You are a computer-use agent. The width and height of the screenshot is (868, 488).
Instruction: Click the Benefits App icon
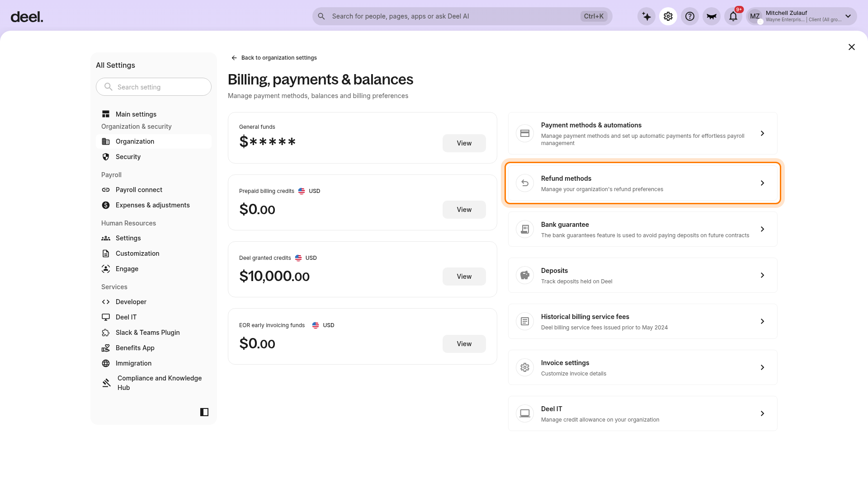click(x=106, y=348)
